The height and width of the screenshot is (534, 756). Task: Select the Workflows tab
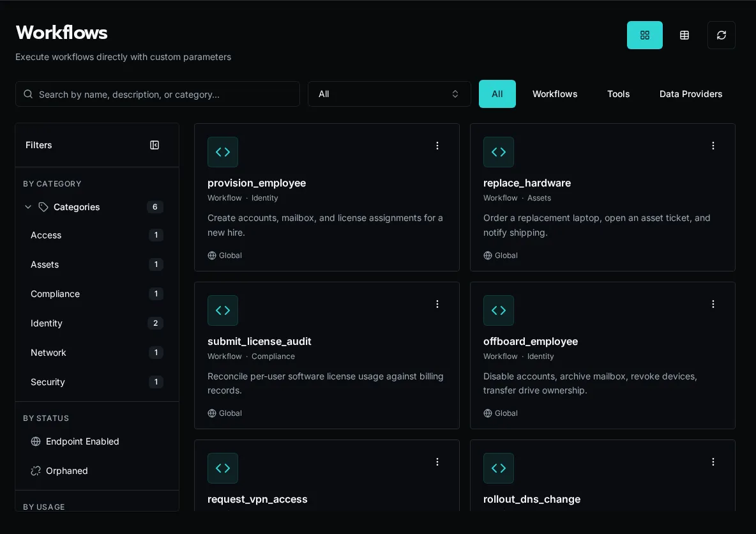(x=554, y=94)
